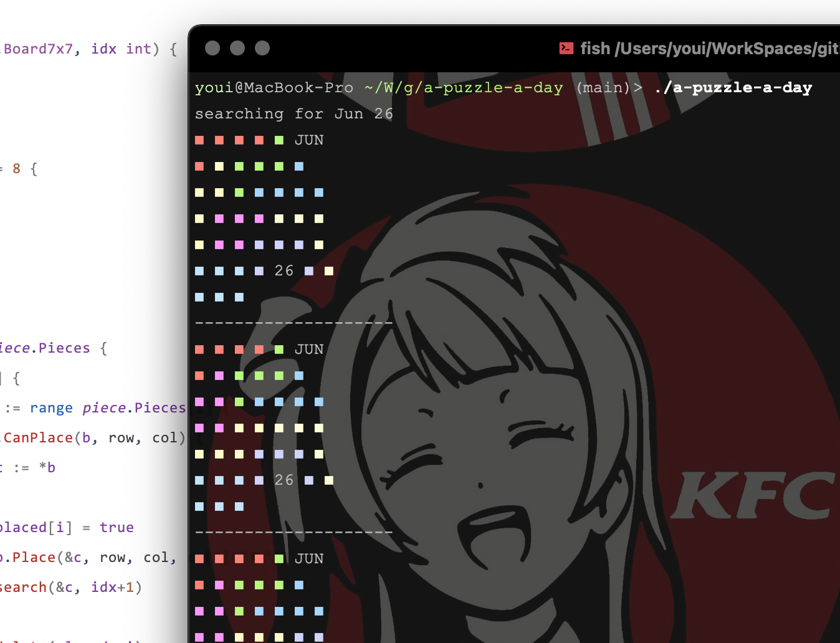
Task: Click 'searching for Jun 26' output line
Action: pyautogui.click(x=294, y=113)
